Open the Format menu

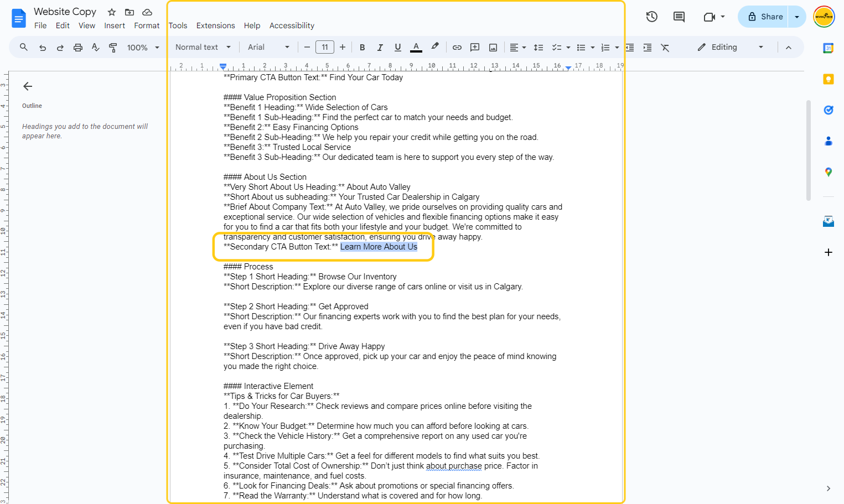click(147, 25)
